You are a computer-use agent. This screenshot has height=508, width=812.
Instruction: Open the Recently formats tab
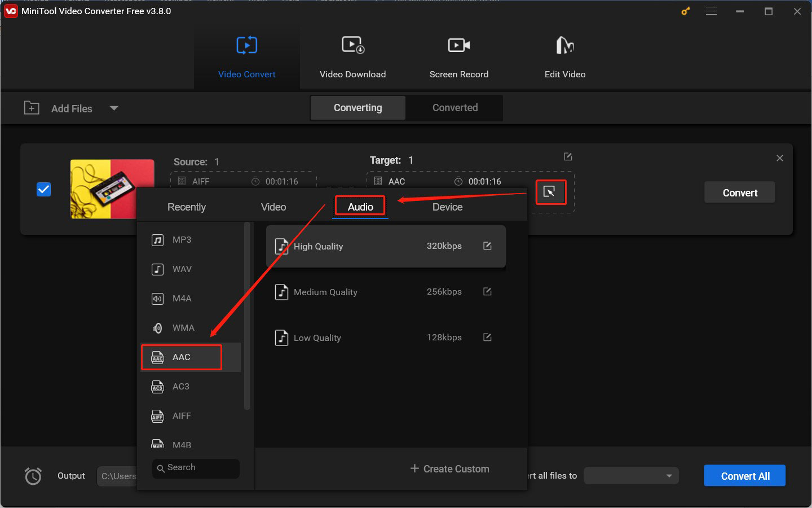tap(186, 207)
